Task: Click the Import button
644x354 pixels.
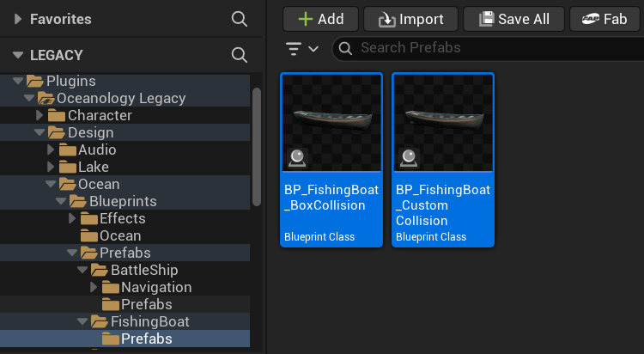Action: [x=410, y=19]
